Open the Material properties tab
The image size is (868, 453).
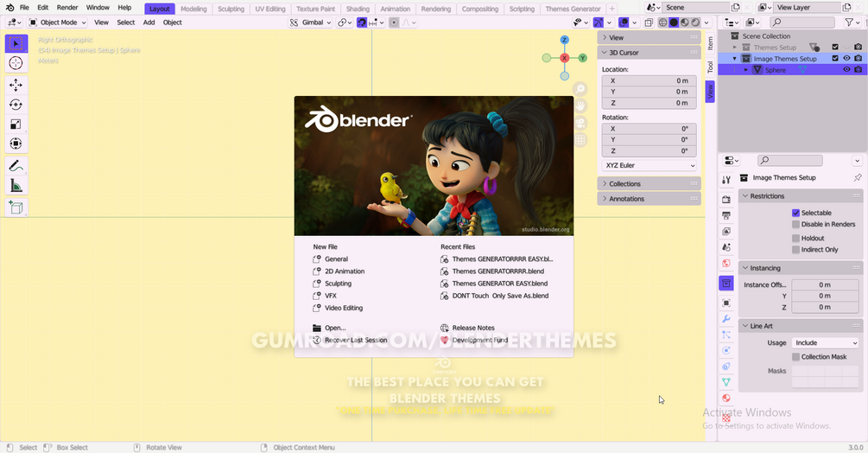[726, 399]
